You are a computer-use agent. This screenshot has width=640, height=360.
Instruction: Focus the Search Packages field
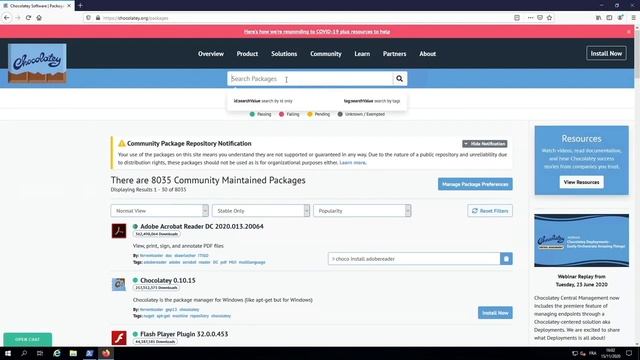pyautogui.click(x=310, y=79)
